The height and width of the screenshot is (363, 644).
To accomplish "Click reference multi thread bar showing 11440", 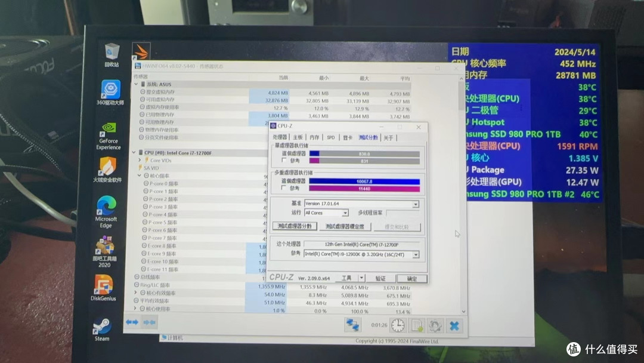I will pyautogui.click(x=365, y=189).
